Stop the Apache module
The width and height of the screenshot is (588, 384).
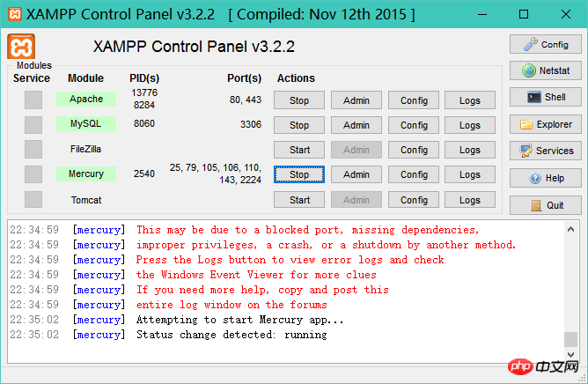pos(299,100)
